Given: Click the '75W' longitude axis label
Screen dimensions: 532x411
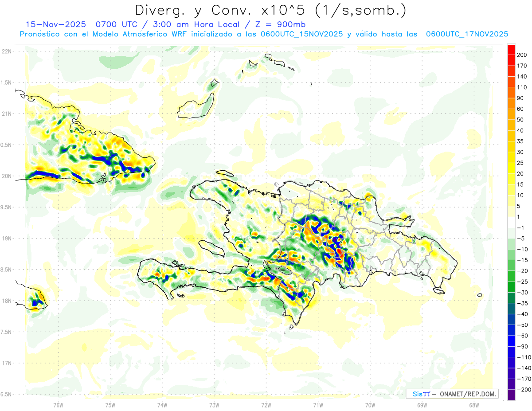Looking at the screenshot, I should click(110, 405).
